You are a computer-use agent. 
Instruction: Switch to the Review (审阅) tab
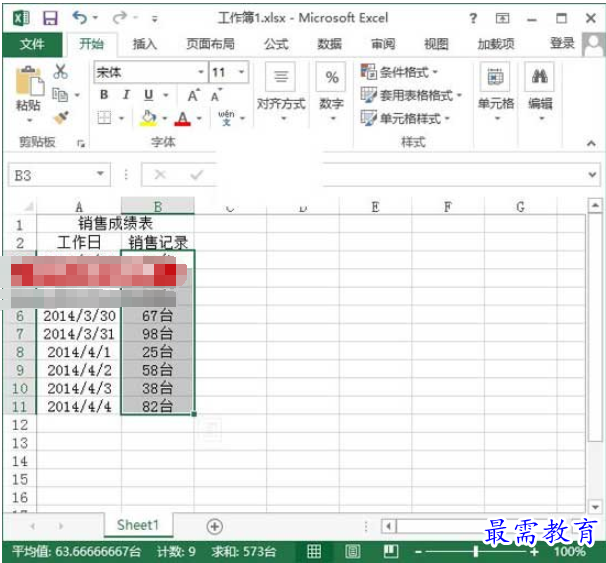pos(383,44)
